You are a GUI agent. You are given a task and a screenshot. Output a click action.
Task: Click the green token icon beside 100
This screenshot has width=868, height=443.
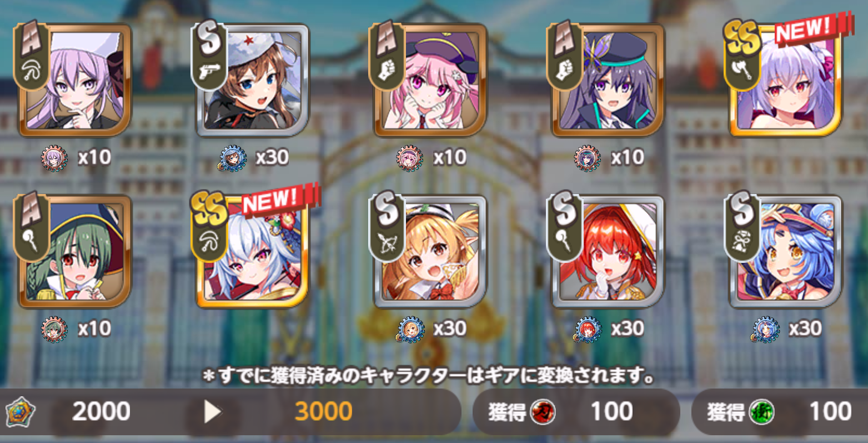pos(761,412)
